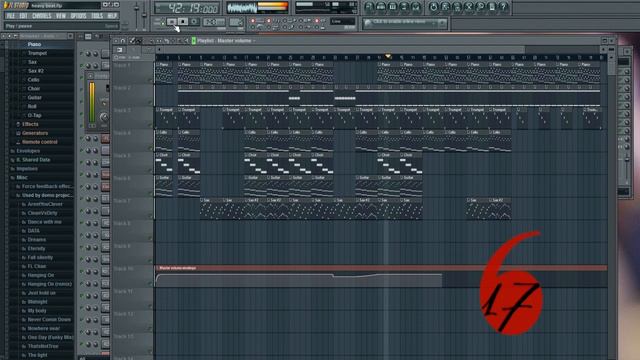The width and height of the screenshot is (640, 360).
Task: Open the OPTIONS menu
Action: (78, 16)
